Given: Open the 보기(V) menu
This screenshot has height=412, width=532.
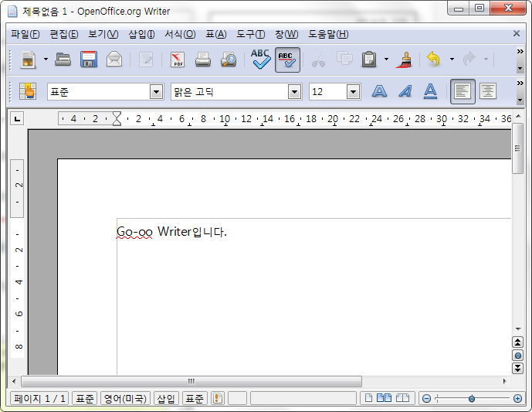Looking at the screenshot, I should (103, 34).
